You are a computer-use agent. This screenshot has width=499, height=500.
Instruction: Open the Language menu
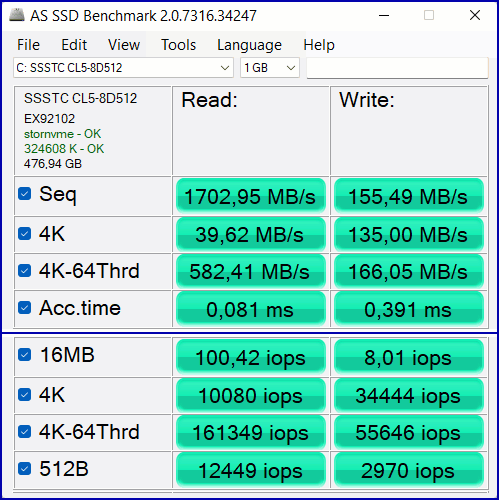point(249,45)
